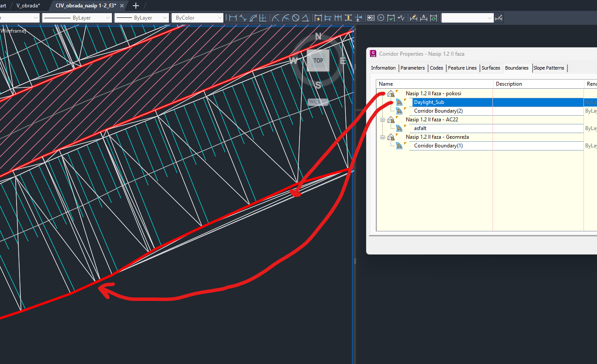The image size is (597, 364).
Task: Open the Slope Patterns tab
Action: [x=549, y=68]
